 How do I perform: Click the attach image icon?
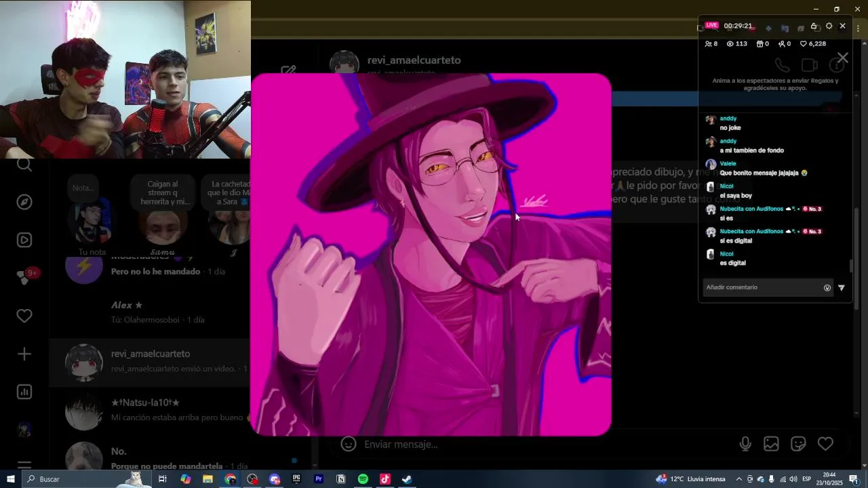point(771,444)
